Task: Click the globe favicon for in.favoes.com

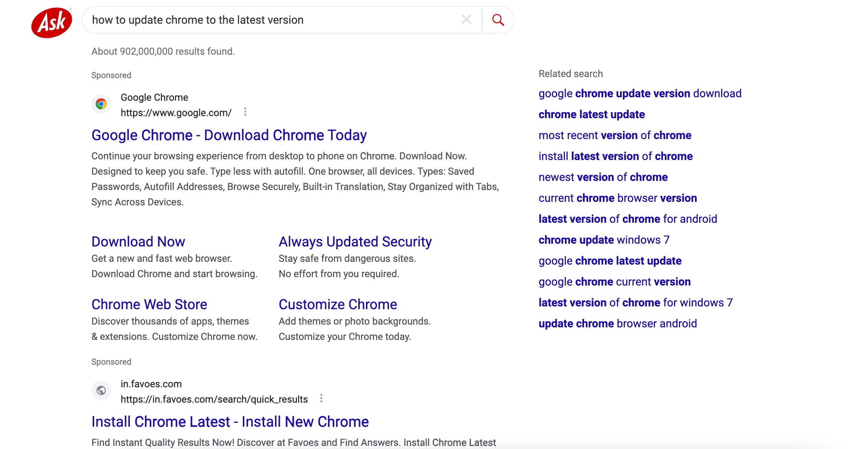Action: (x=101, y=390)
